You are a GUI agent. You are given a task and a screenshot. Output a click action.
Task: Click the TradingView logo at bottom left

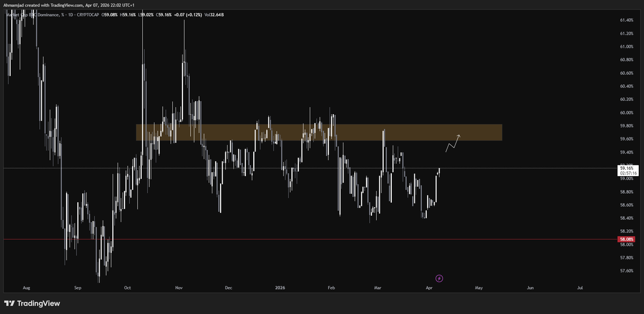[32, 303]
